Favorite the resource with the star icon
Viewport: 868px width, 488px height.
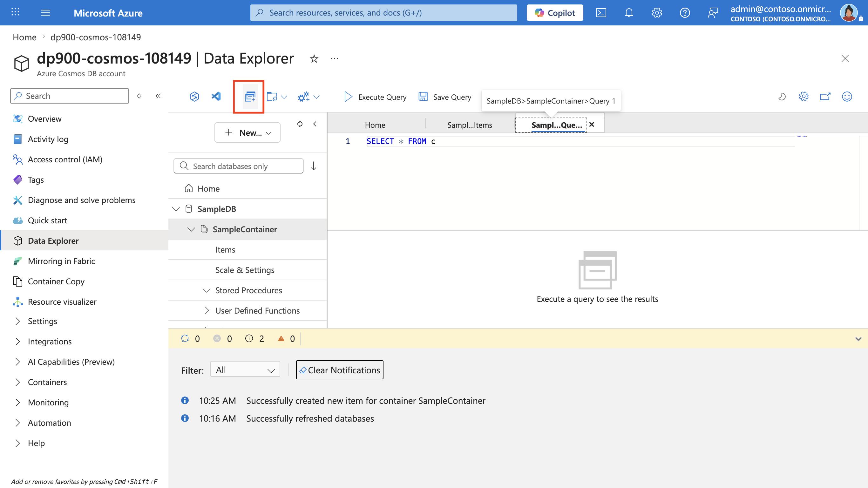point(314,59)
